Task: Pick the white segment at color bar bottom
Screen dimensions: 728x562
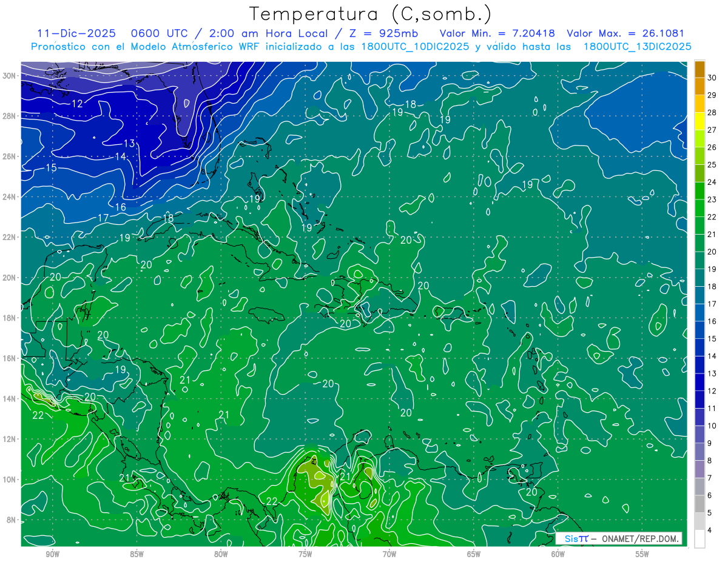Action: pyautogui.click(x=699, y=539)
